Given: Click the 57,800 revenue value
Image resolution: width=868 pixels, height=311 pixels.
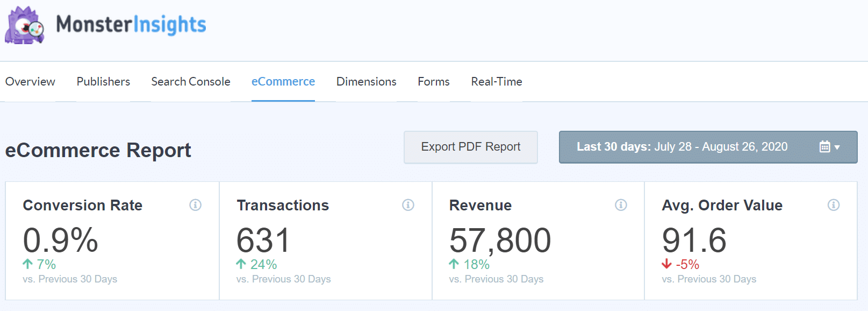Looking at the screenshot, I should pyautogui.click(x=500, y=240).
